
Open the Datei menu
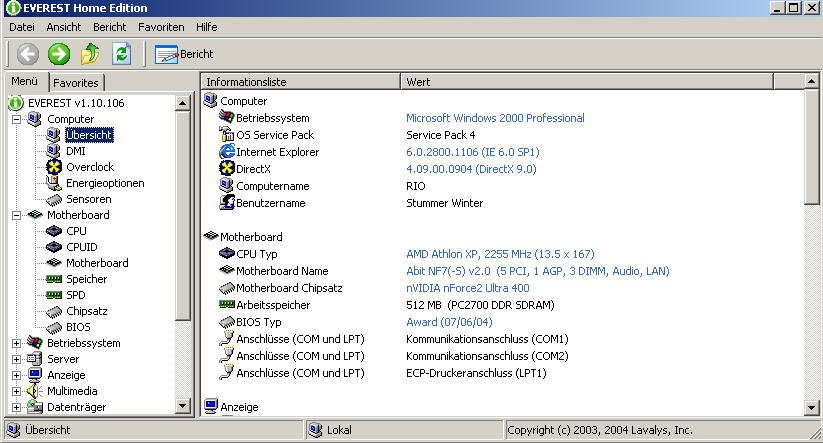pos(22,27)
